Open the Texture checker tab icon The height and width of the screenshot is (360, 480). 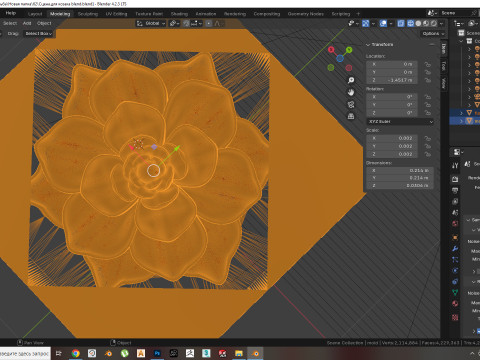point(455,318)
